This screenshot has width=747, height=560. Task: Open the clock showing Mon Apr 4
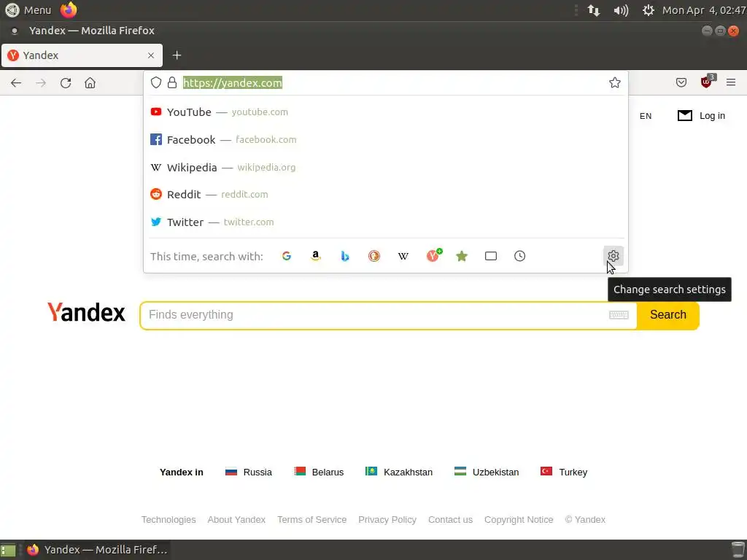tap(704, 10)
